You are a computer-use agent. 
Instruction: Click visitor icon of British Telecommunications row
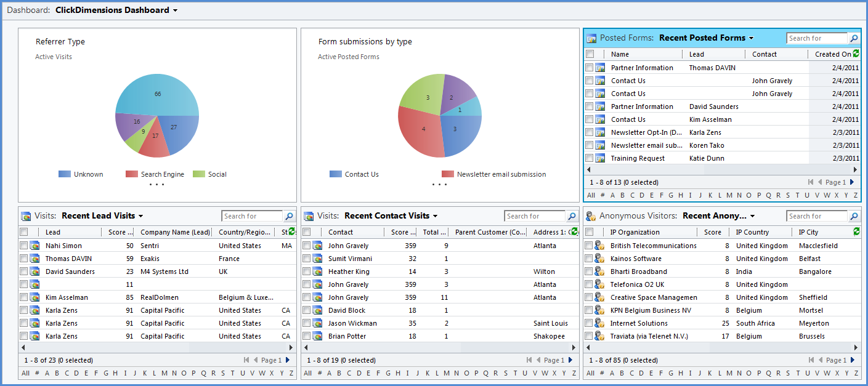pos(599,246)
